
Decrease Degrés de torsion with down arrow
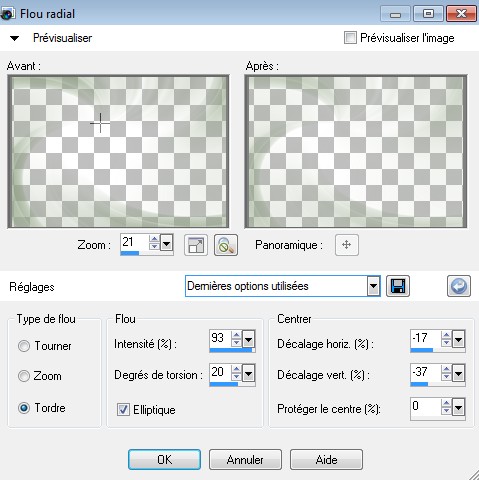coord(236,377)
